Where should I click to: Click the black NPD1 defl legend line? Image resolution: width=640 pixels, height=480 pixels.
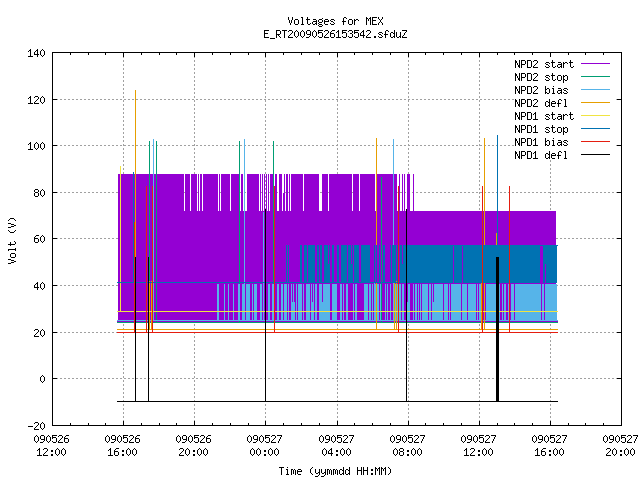click(x=595, y=155)
